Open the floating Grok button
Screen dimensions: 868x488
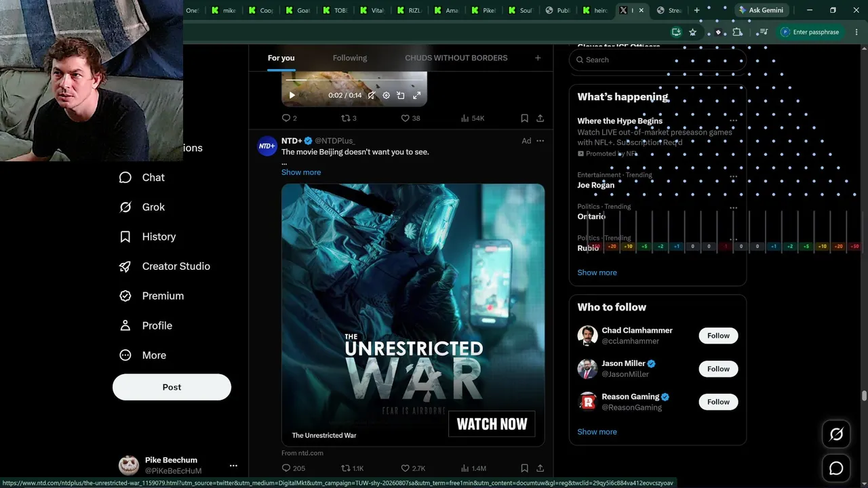pyautogui.click(x=836, y=434)
